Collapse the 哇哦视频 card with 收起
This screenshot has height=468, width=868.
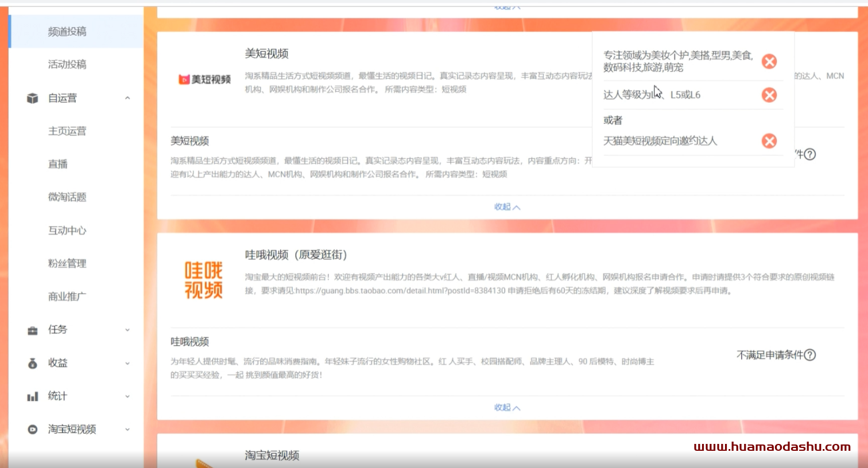[x=507, y=408]
